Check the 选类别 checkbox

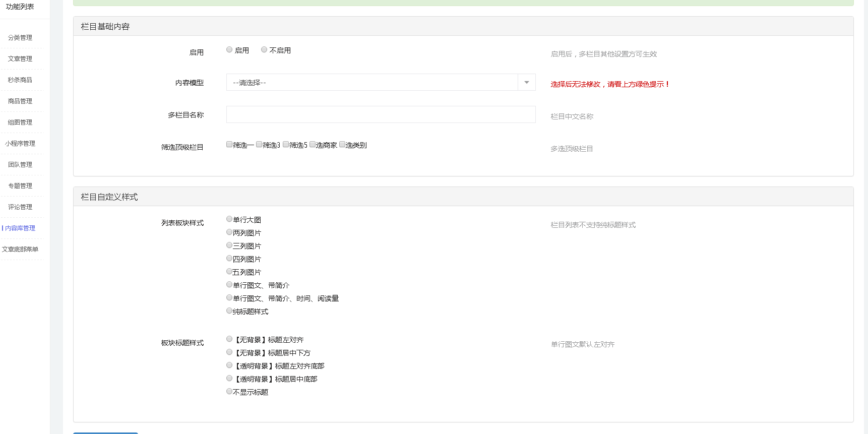(342, 145)
